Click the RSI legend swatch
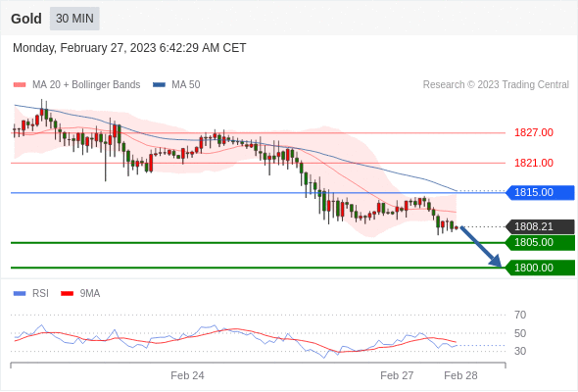The height and width of the screenshot is (392, 578). click(20, 294)
